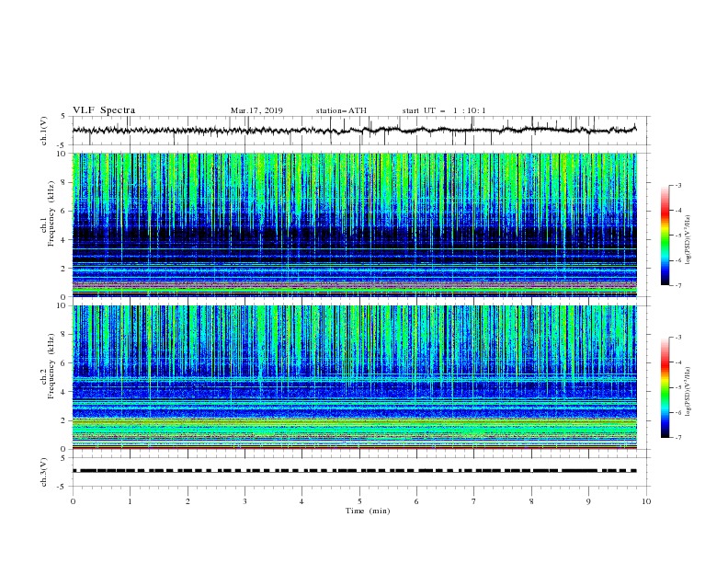Click the "1" tick on the time axis
Image resolution: width=728 pixels, height=563 pixels.
(131, 501)
